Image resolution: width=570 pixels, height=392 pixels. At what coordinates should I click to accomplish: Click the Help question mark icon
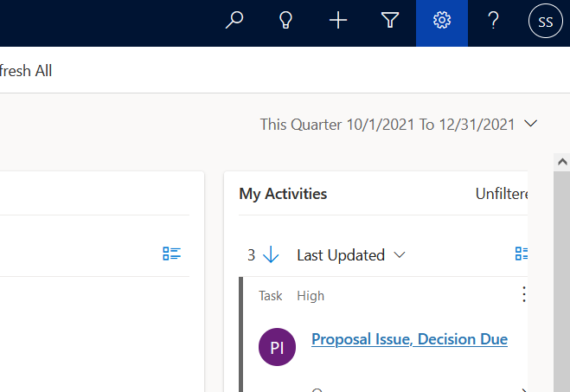pos(494,22)
